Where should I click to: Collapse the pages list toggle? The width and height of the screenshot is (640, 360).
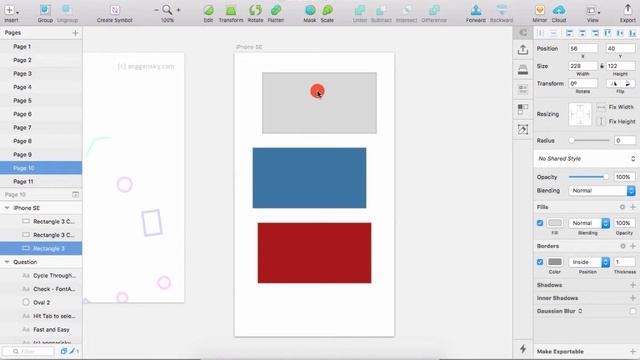click(76, 195)
